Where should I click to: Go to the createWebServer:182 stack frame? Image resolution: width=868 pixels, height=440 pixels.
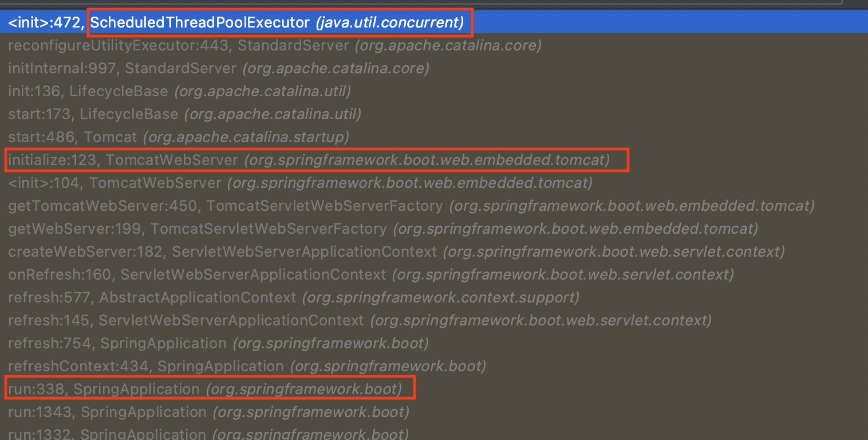tap(434, 252)
